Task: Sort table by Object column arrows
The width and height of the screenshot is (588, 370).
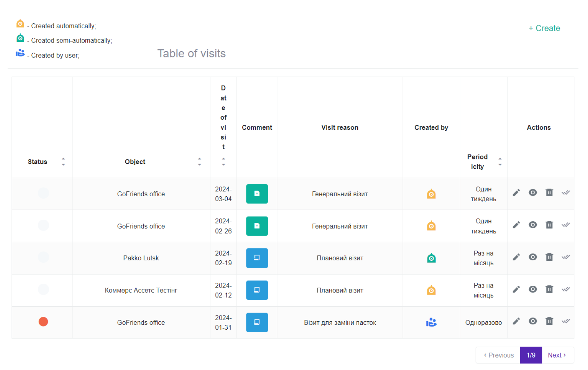Action: coord(199,162)
